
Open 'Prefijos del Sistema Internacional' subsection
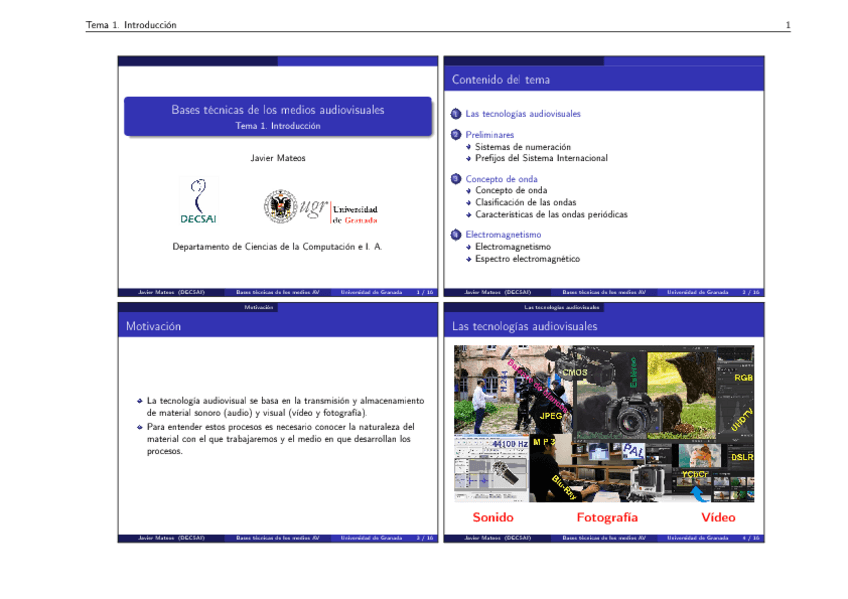click(541, 158)
